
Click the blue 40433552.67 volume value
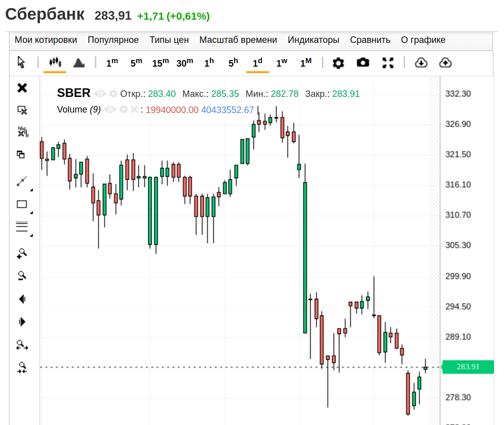click(228, 110)
